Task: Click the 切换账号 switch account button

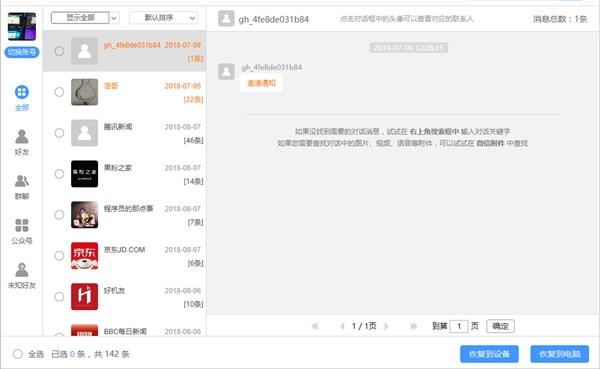Action: (x=22, y=52)
